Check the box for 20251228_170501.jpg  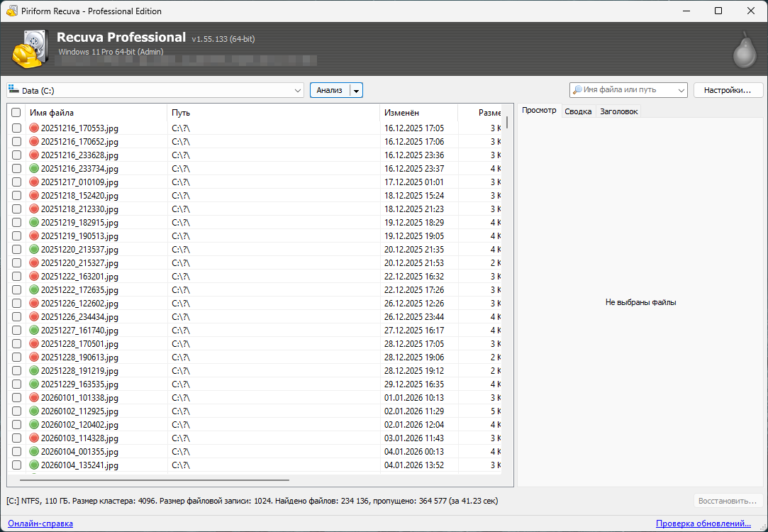pos(16,343)
